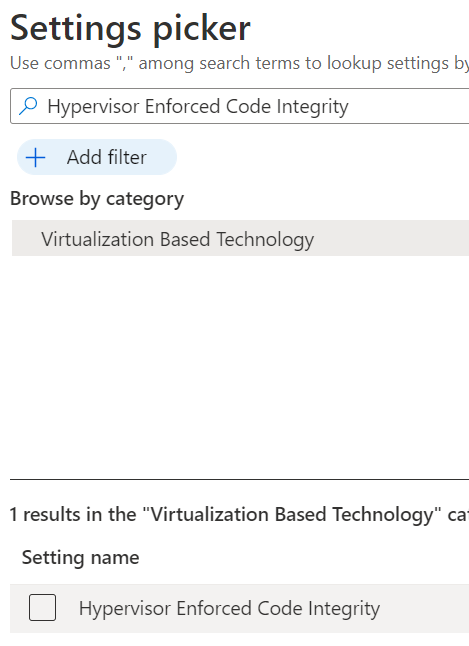469x646 pixels.
Task: Select the Hypervisor Enforced Code Integrity result row
Action: [239, 608]
